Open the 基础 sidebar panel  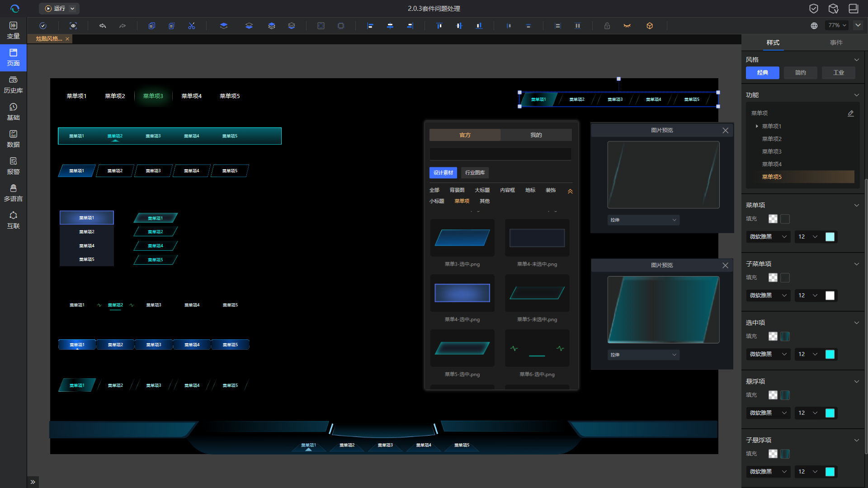13,112
